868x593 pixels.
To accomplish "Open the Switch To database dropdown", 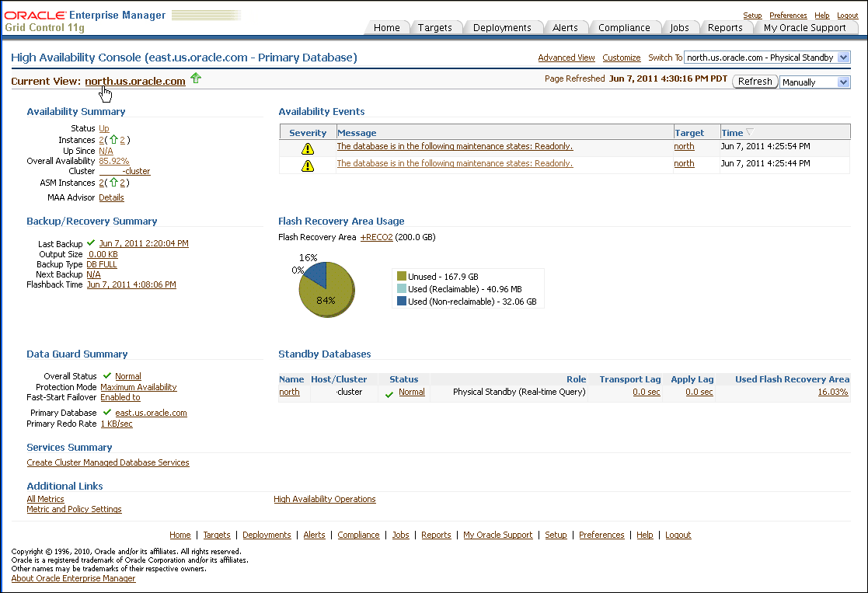I will 844,58.
